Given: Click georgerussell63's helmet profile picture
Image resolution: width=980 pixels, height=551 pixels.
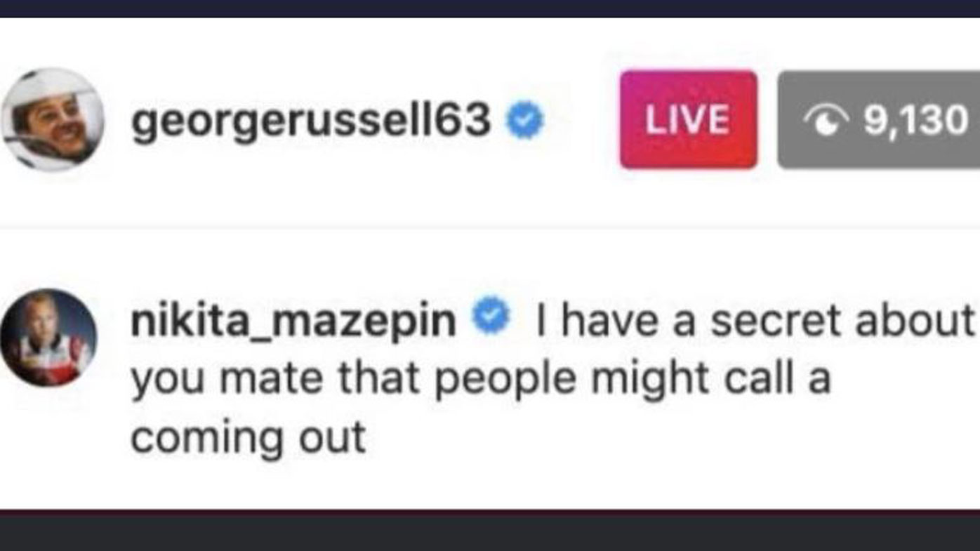Looking at the screenshot, I should click(53, 119).
